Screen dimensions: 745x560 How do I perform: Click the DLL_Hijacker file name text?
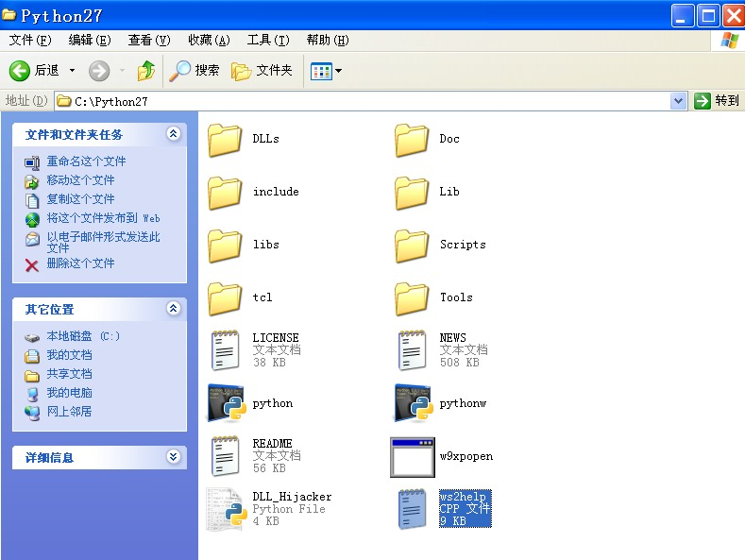292,497
